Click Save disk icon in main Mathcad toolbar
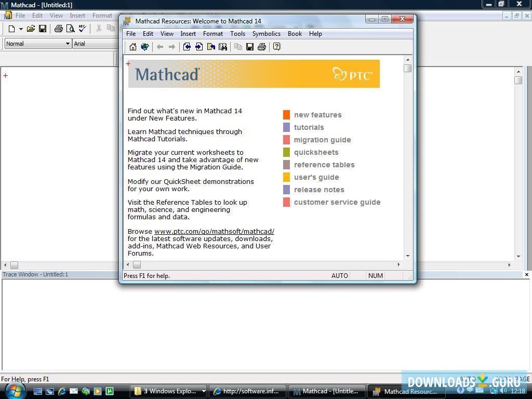Viewport: 532px width, 399px height. click(43, 29)
